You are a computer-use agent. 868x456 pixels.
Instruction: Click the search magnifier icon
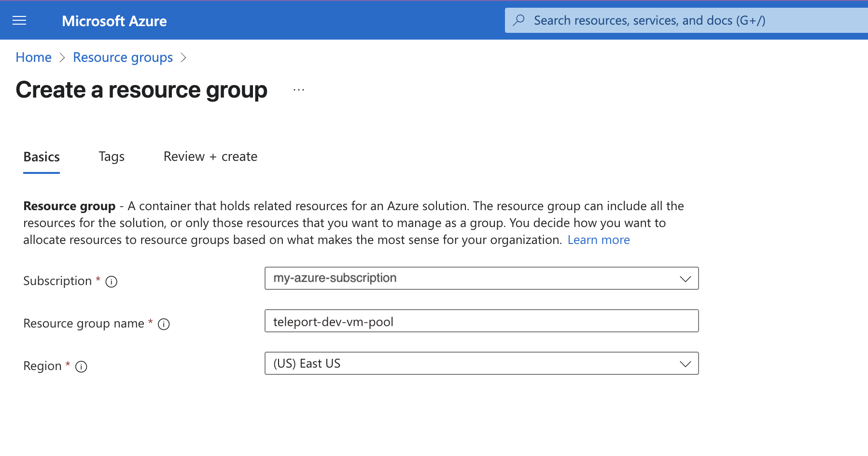pyautogui.click(x=519, y=20)
